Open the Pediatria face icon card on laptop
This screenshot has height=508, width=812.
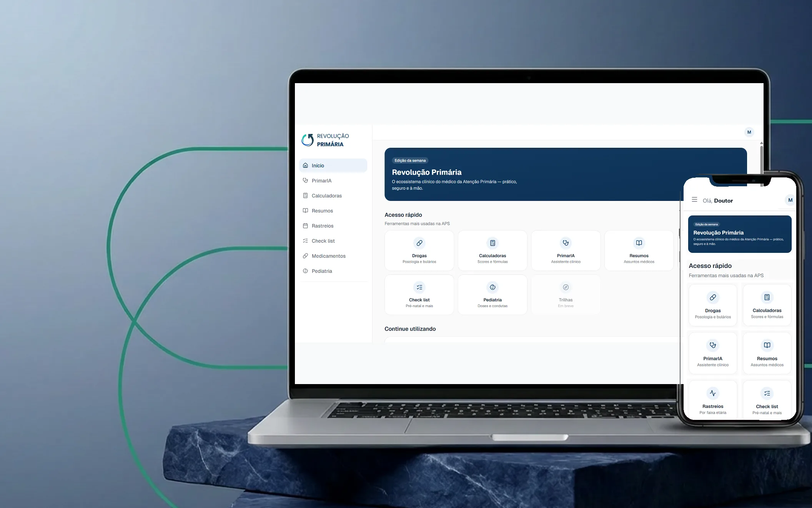coord(493,295)
